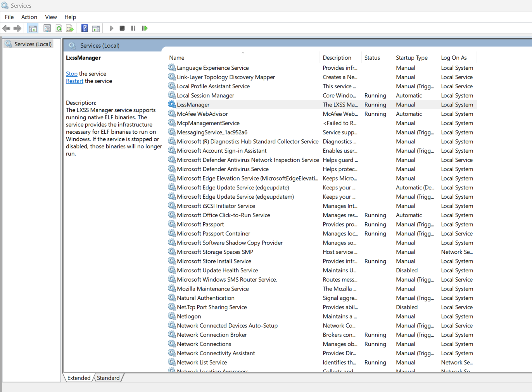
Task: Click the Pause Service icon
Action: (x=133, y=28)
